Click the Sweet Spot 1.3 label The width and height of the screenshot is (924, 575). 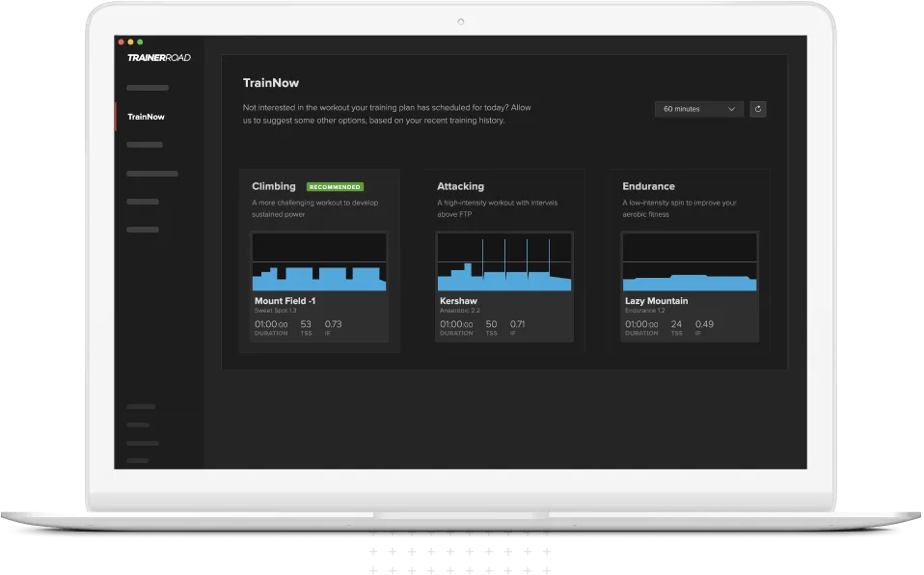[x=276, y=311]
